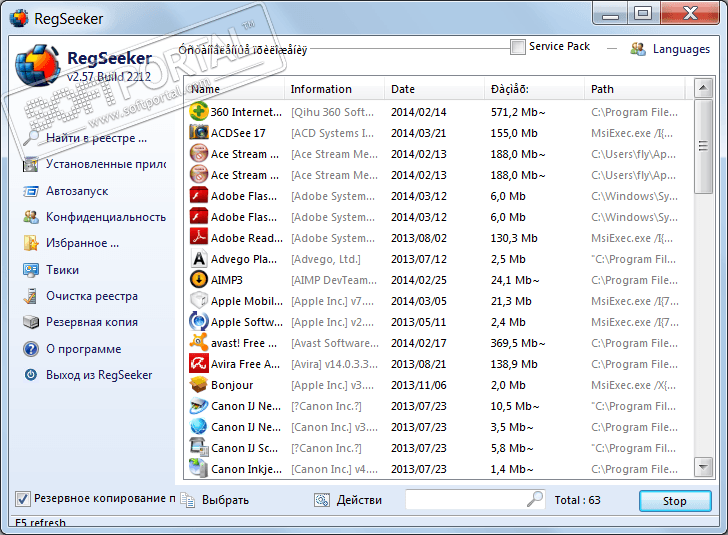Image resolution: width=728 pixels, height=535 pixels.
Task: Click the Твики sidebar icon
Action: [x=31, y=270]
